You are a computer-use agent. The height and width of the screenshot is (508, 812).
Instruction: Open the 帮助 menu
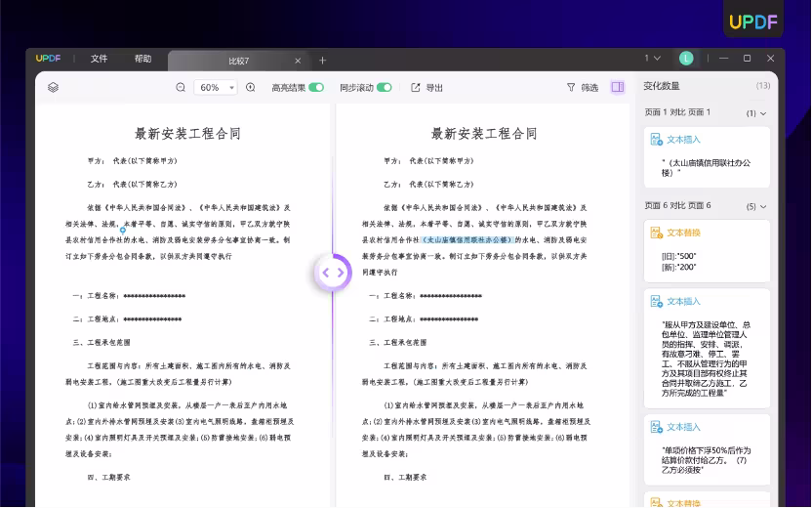click(142, 59)
